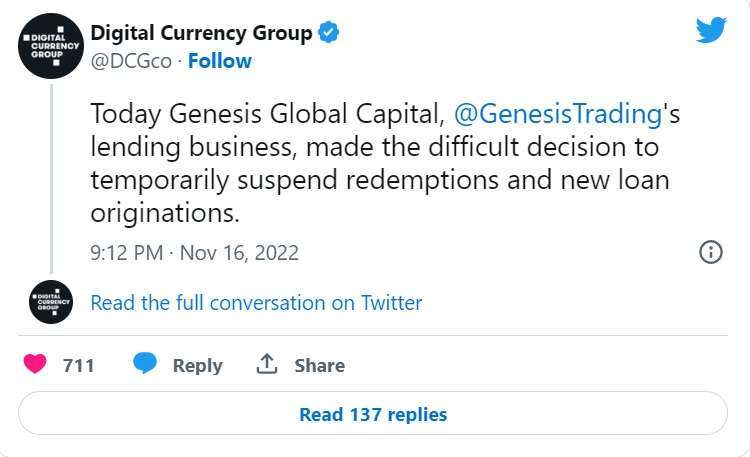Click the Share text label
750x457 pixels.
click(319, 366)
